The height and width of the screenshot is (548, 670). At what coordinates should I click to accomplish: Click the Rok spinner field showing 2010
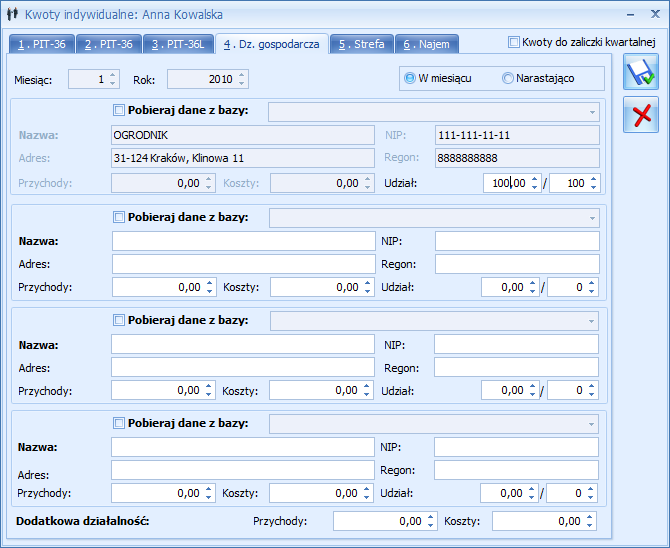pyautogui.click(x=208, y=79)
